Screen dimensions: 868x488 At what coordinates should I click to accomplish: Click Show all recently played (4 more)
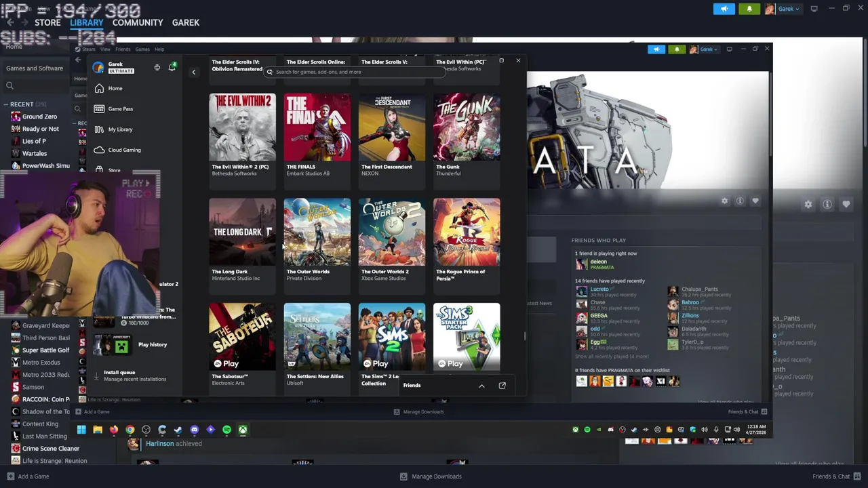pos(612,357)
